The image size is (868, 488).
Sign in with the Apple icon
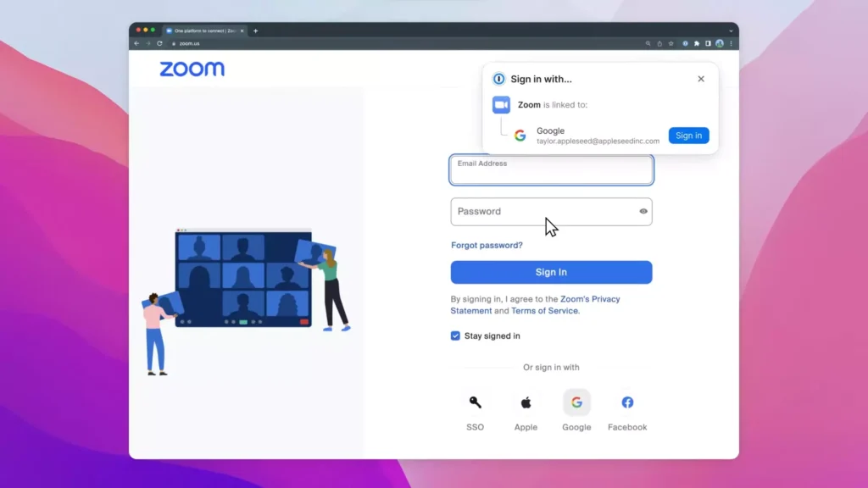click(x=526, y=402)
